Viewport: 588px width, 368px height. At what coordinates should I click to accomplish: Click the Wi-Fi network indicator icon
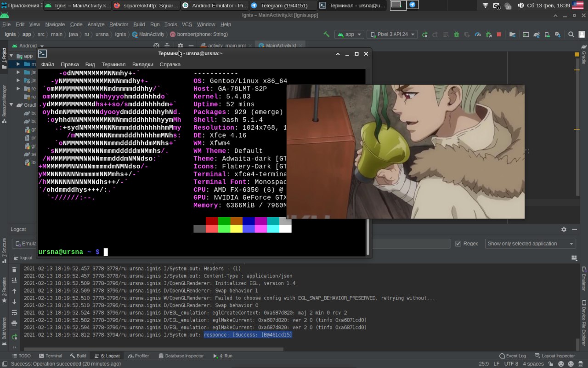[486, 6]
